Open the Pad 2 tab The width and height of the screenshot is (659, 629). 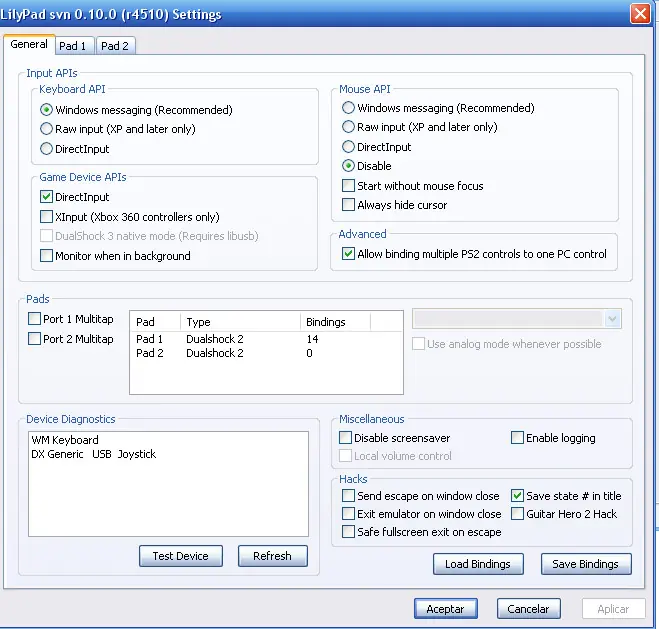click(115, 46)
